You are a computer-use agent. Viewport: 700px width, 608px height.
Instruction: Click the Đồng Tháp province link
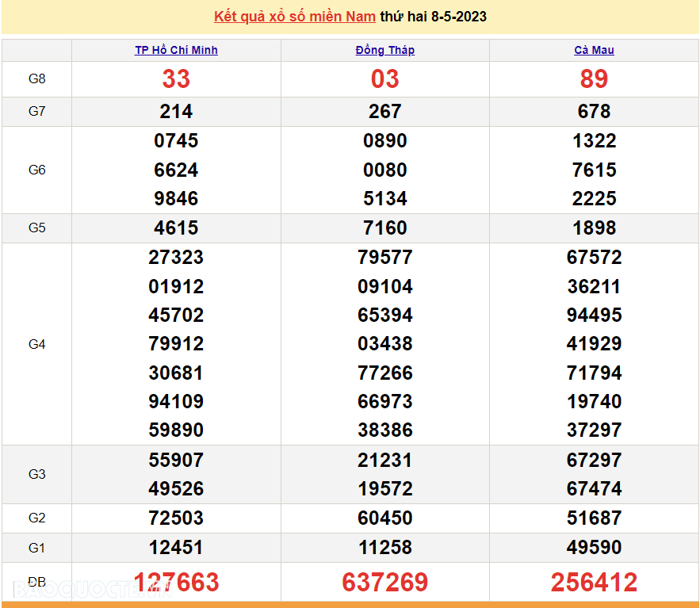[384, 50]
